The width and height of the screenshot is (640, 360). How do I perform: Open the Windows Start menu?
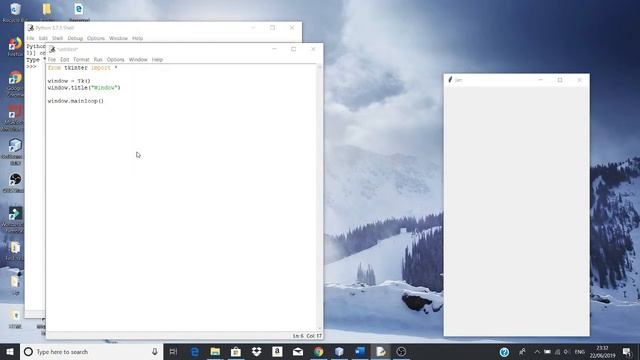(10, 351)
